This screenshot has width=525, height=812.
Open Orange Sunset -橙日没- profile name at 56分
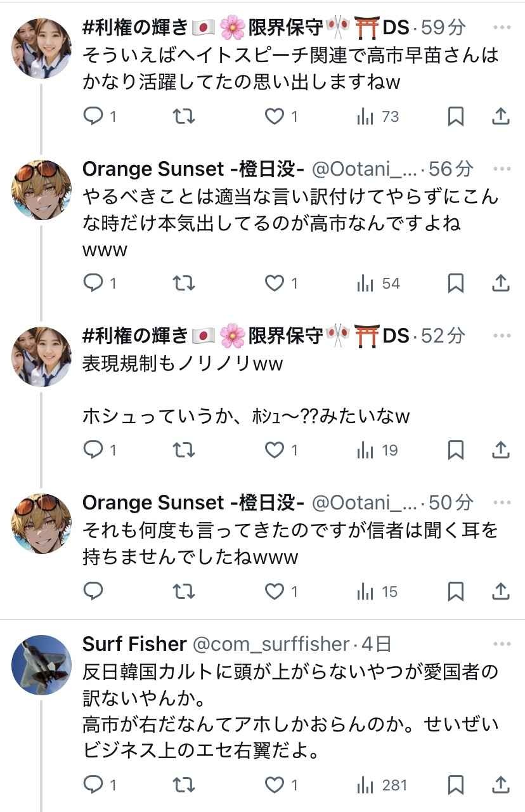point(193,169)
